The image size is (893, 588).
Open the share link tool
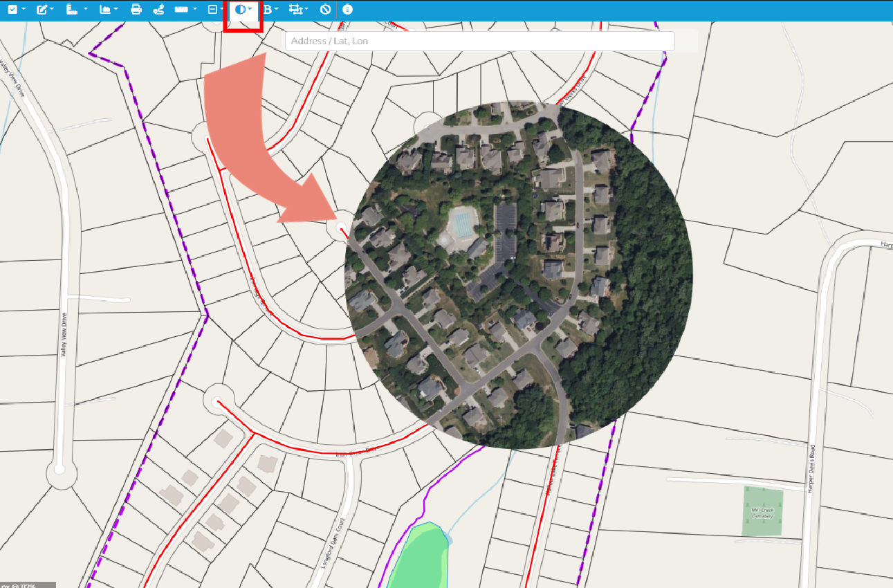click(157, 10)
